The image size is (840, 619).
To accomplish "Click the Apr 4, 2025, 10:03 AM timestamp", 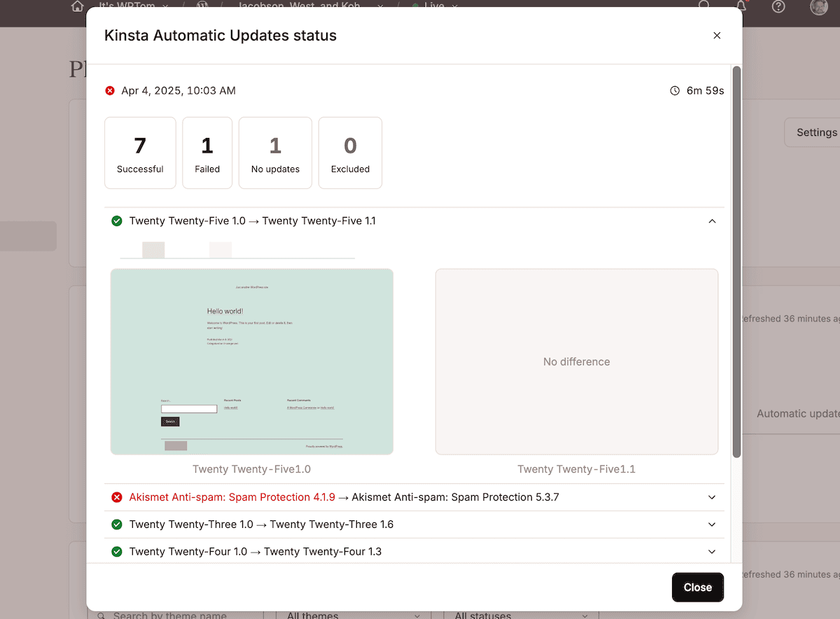I will (178, 90).
